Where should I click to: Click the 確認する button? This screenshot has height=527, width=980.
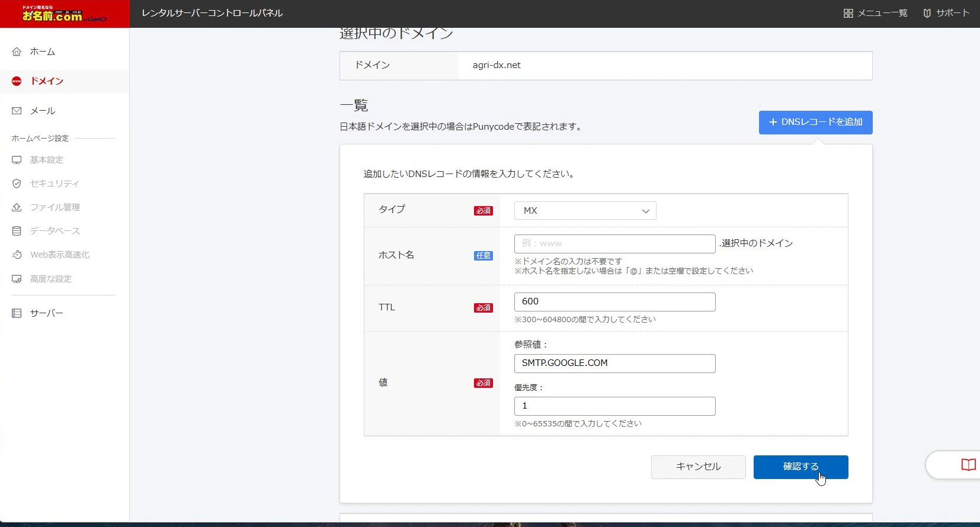coord(800,467)
